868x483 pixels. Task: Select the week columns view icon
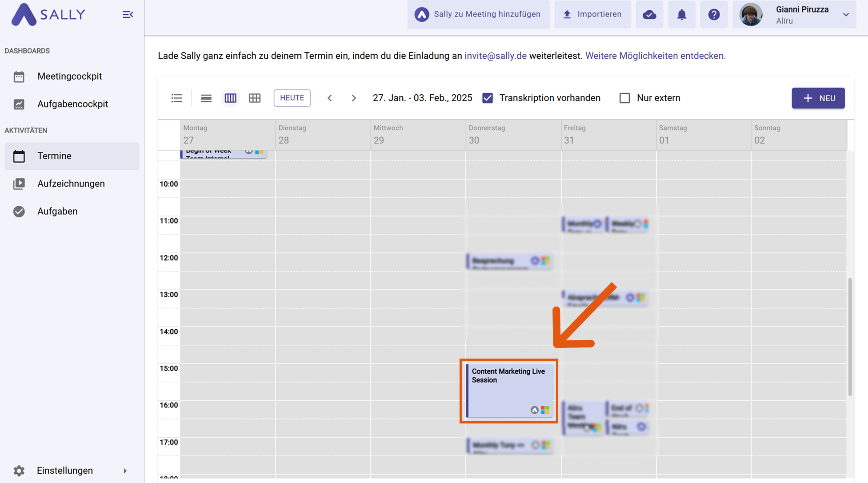point(230,98)
